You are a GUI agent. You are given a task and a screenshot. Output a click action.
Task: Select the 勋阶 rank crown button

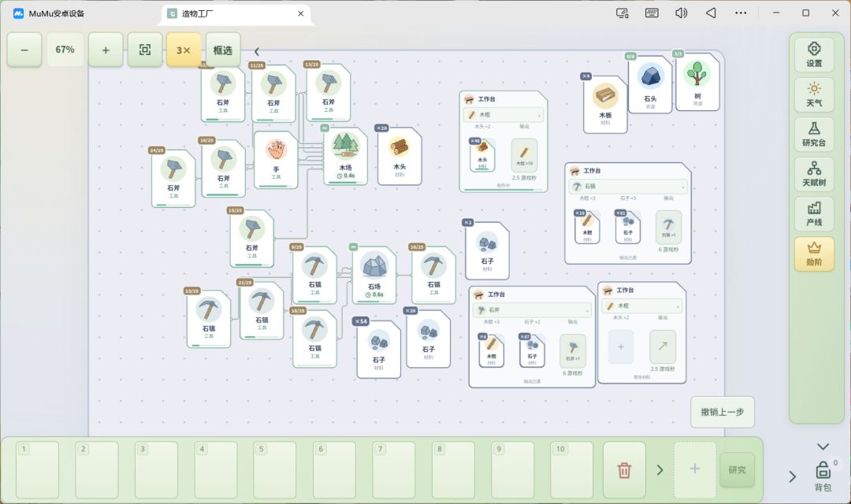coord(813,254)
